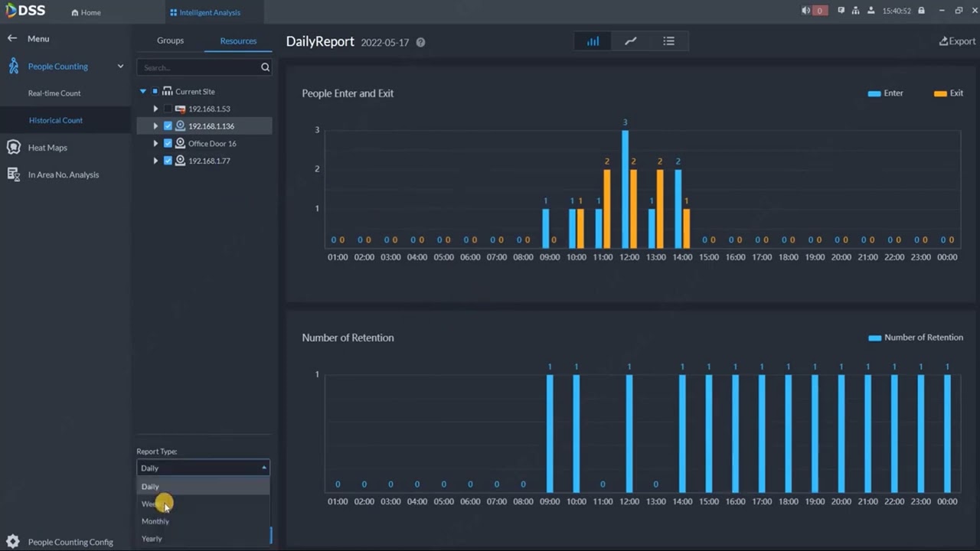Open the message notification icon
The image size is (980, 551).
pos(841,11)
